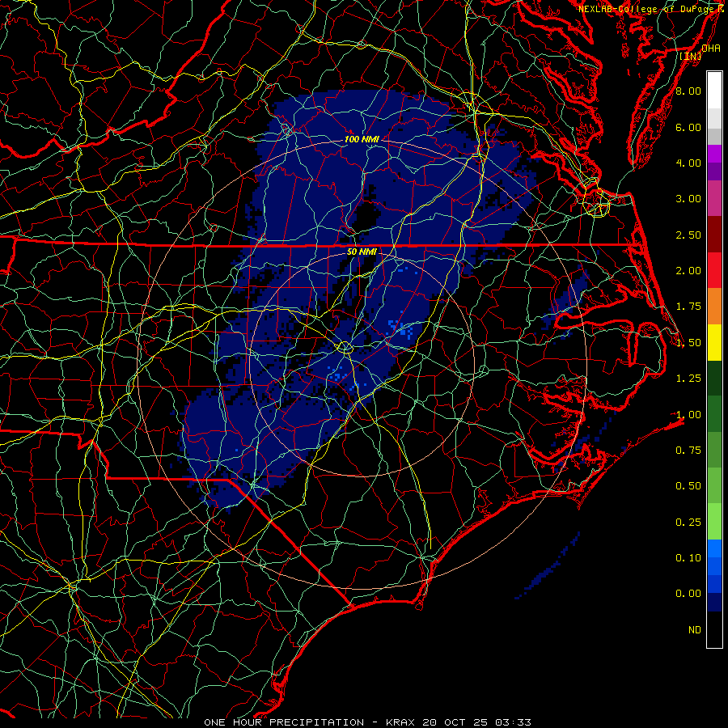Click the magenta swatch in the precipitation legend
This screenshot has width=728, height=728.
point(714,154)
